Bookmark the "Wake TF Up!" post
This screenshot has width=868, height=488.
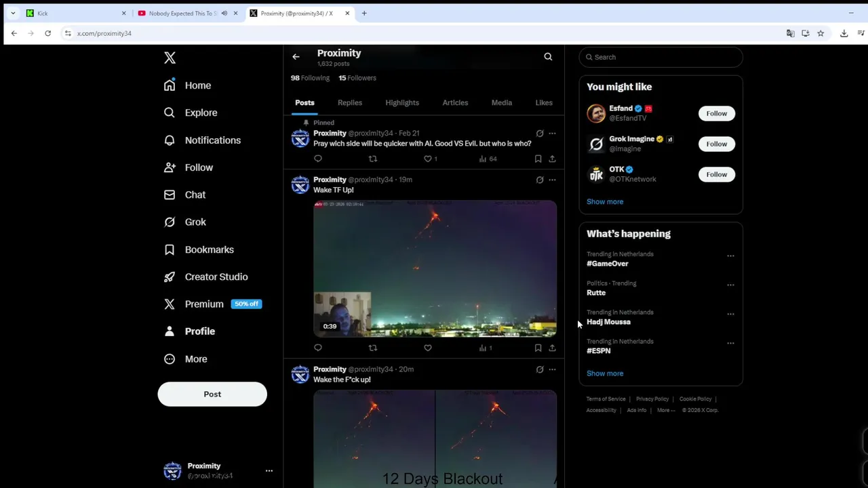tap(538, 348)
